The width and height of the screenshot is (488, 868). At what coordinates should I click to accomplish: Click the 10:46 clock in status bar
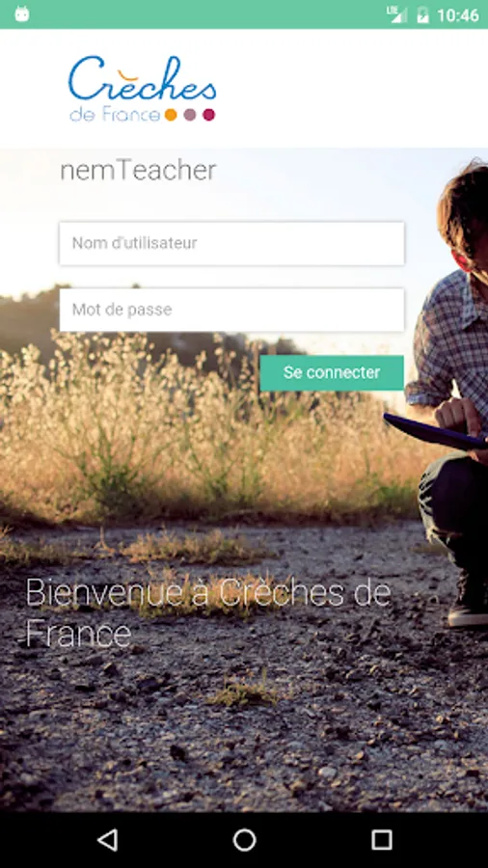click(457, 15)
